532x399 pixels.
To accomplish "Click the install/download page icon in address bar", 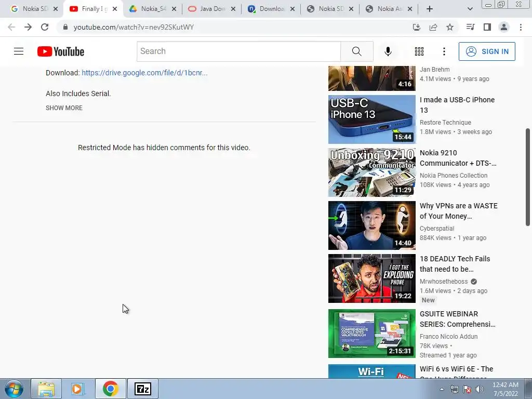I will click(x=416, y=27).
